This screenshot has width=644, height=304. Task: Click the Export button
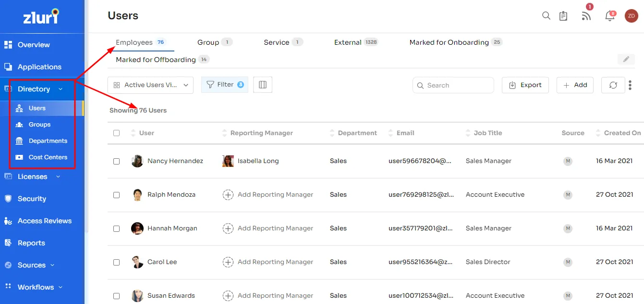525,85
